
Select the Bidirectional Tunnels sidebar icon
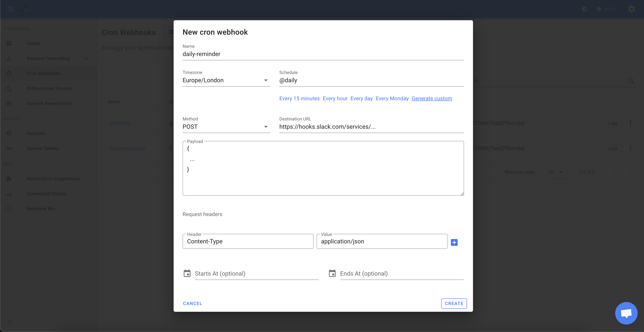coord(9,88)
